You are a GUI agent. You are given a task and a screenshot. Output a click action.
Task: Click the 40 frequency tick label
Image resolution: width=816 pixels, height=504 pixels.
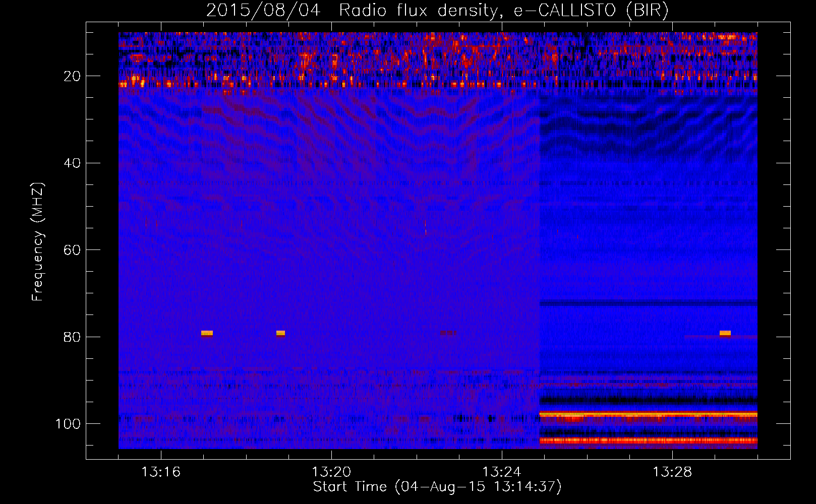(72, 163)
